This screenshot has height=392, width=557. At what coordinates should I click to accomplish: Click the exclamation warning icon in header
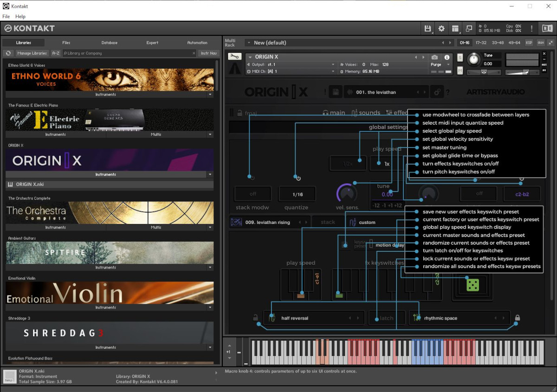pyautogui.click(x=531, y=29)
